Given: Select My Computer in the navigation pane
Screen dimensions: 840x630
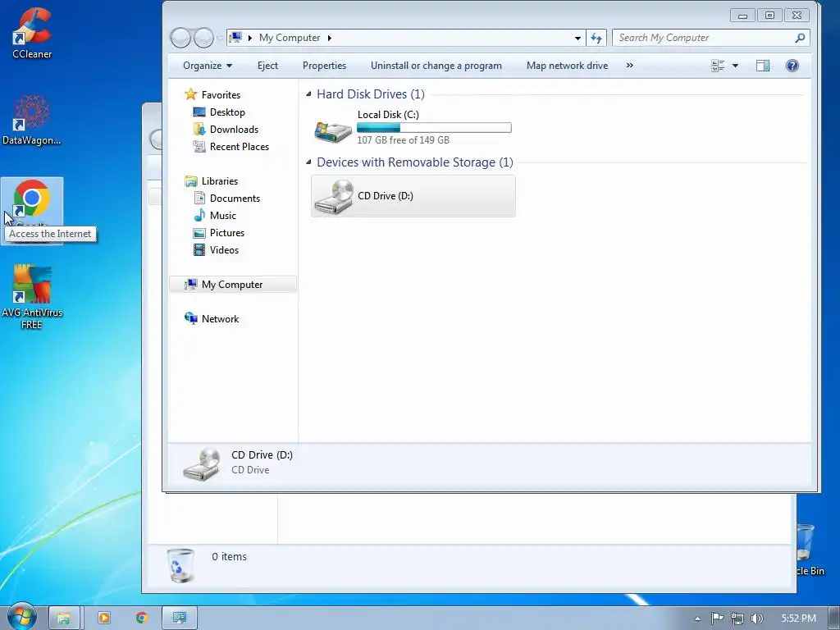Looking at the screenshot, I should pyautogui.click(x=232, y=285).
